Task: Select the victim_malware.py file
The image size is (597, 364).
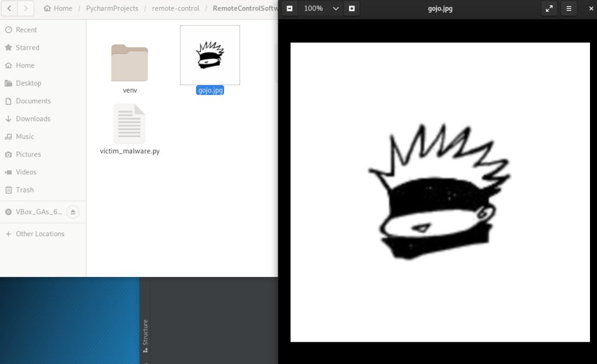Action: pos(130,125)
